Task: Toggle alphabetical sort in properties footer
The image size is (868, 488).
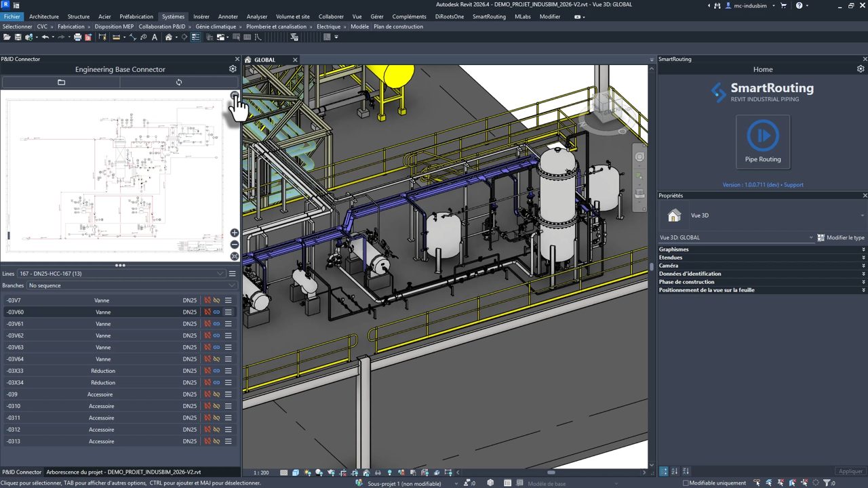Action: tap(676, 471)
